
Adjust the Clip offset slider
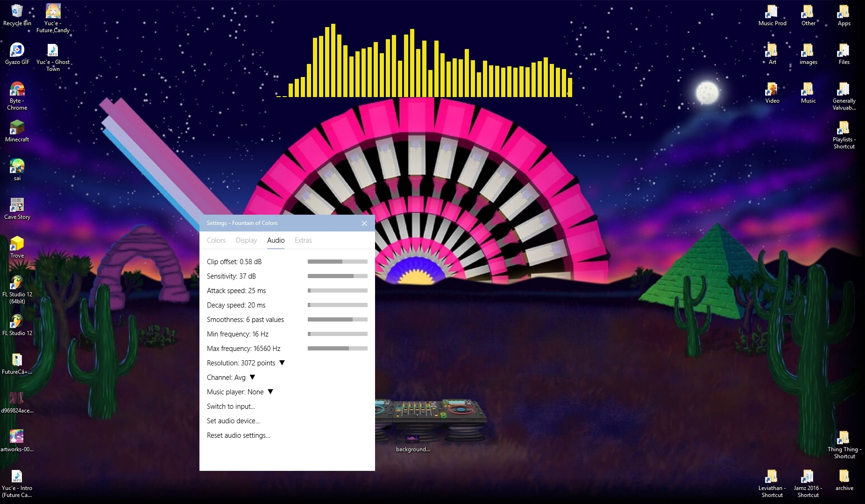338,262
